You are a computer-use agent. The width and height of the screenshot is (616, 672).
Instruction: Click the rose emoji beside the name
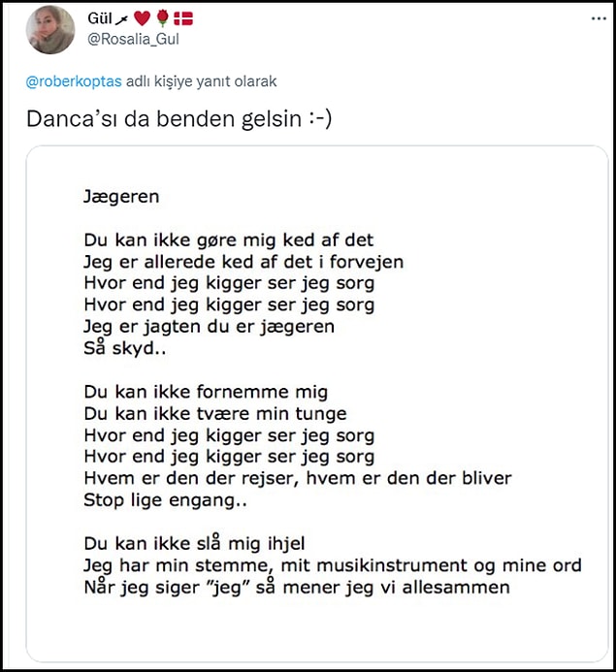162,18
